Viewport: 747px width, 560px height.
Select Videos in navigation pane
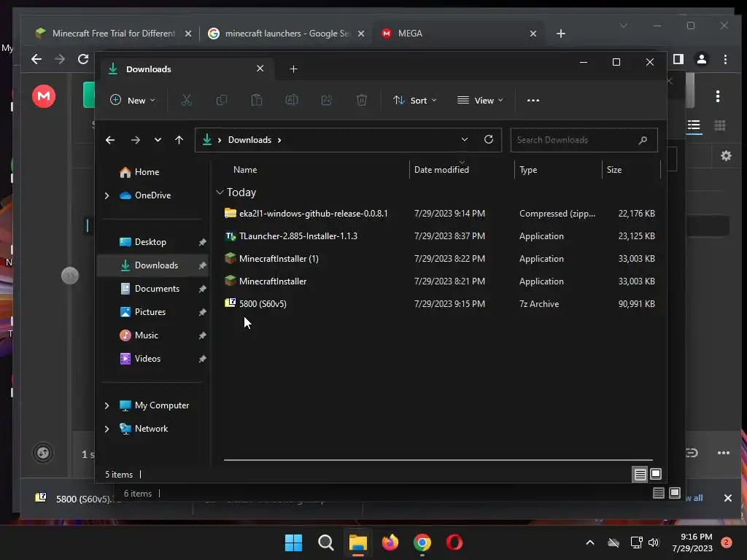coord(147,359)
